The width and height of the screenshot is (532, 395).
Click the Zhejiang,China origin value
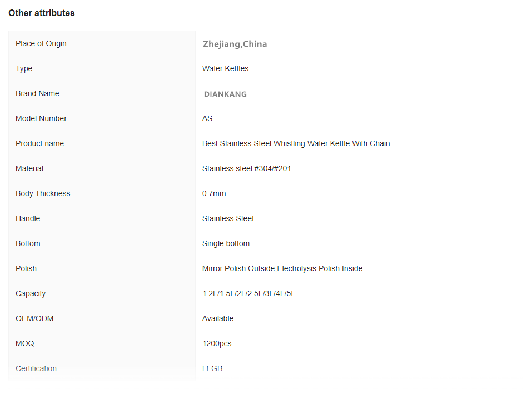pyautogui.click(x=235, y=44)
